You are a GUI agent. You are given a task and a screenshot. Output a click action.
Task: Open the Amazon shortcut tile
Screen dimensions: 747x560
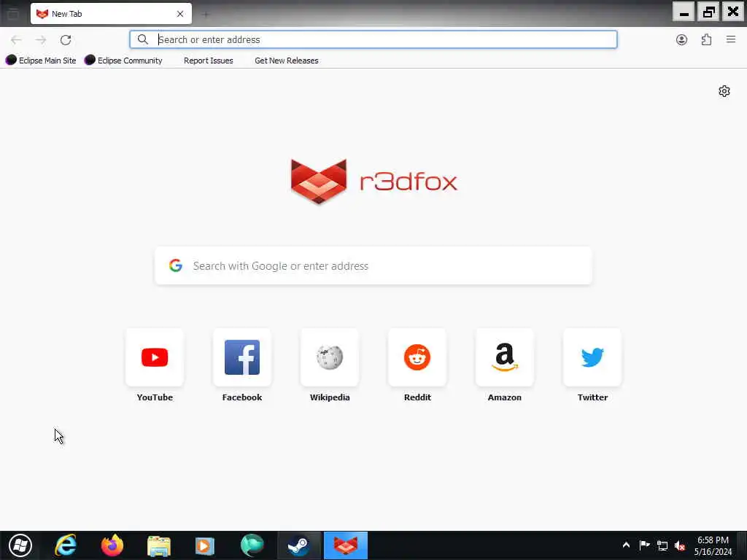pyautogui.click(x=505, y=357)
